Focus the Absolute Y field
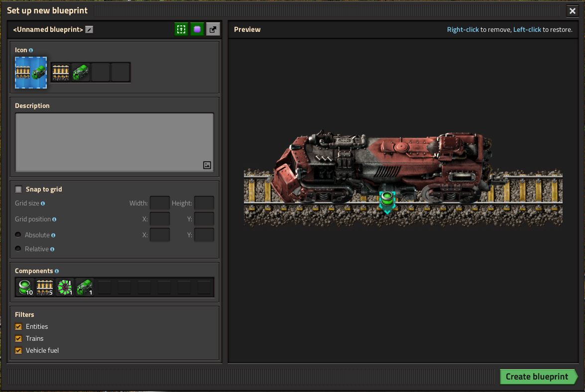Viewport: 585px width, 392px height. (204, 235)
